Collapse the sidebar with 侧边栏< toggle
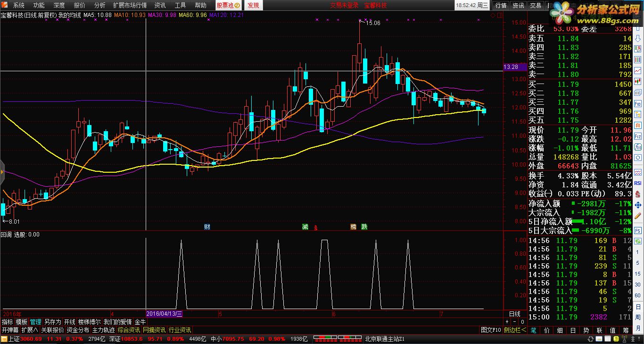The height and width of the screenshot is (344, 644). pyautogui.click(x=515, y=330)
